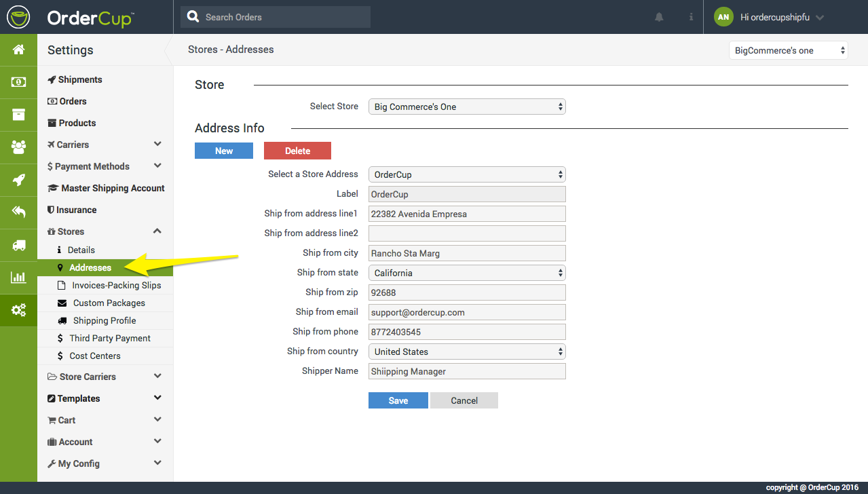Click the search magnifier icon
868x494 pixels.
193,17
